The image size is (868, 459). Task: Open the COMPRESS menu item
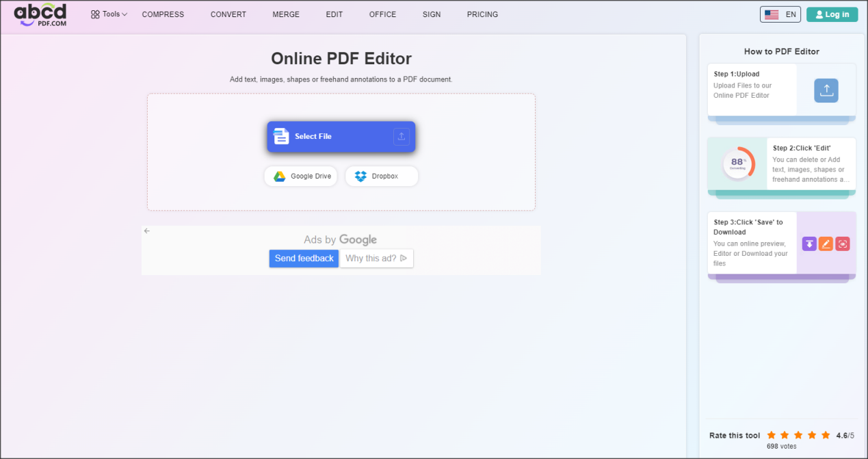(x=163, y=14)
